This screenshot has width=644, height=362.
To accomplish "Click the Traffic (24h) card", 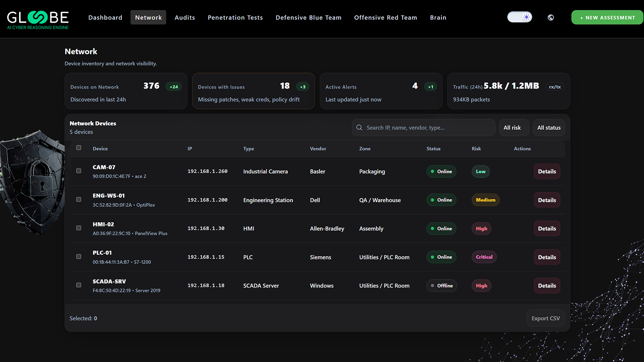I will point(509,91).
